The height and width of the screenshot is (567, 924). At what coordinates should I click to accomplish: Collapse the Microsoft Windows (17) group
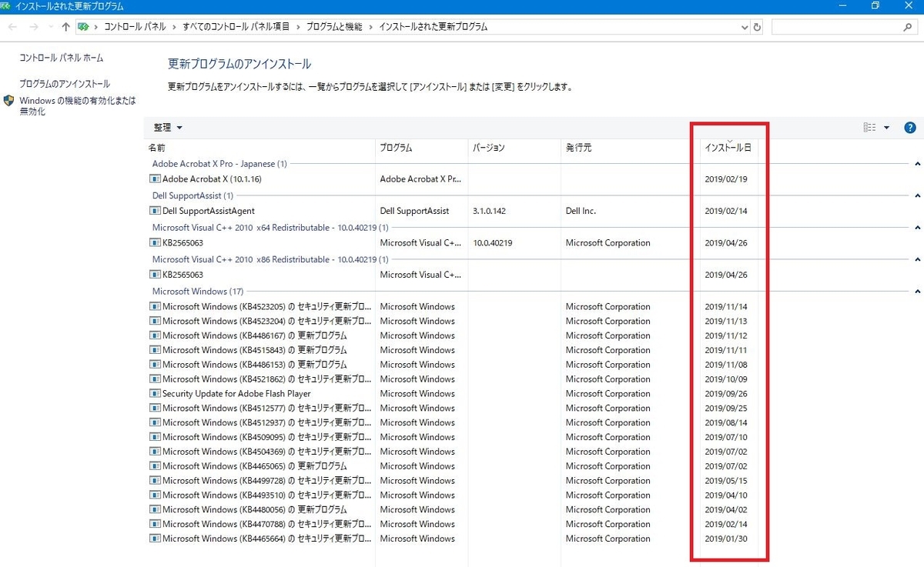917,292
